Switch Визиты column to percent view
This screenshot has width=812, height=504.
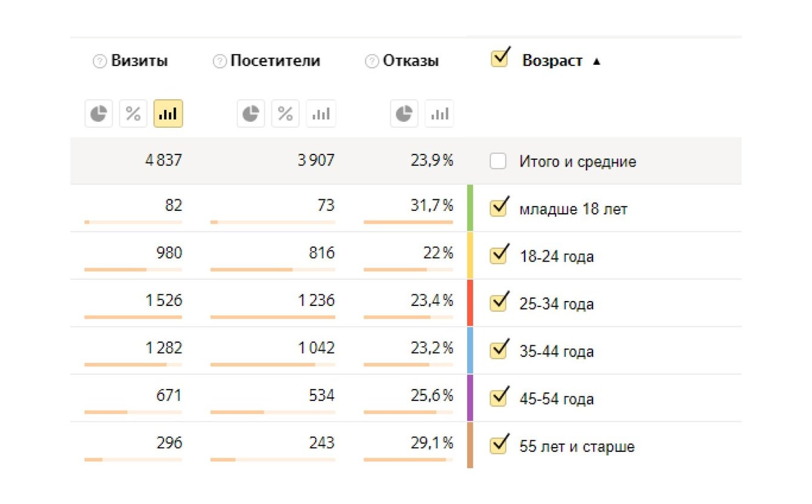pyautogui.click(x=133, y=114)
